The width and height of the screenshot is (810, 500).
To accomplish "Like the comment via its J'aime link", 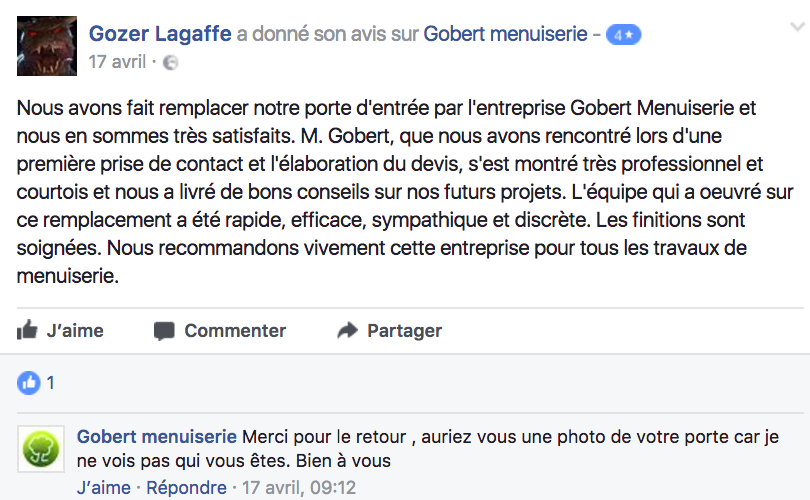I will click(103, 488).
